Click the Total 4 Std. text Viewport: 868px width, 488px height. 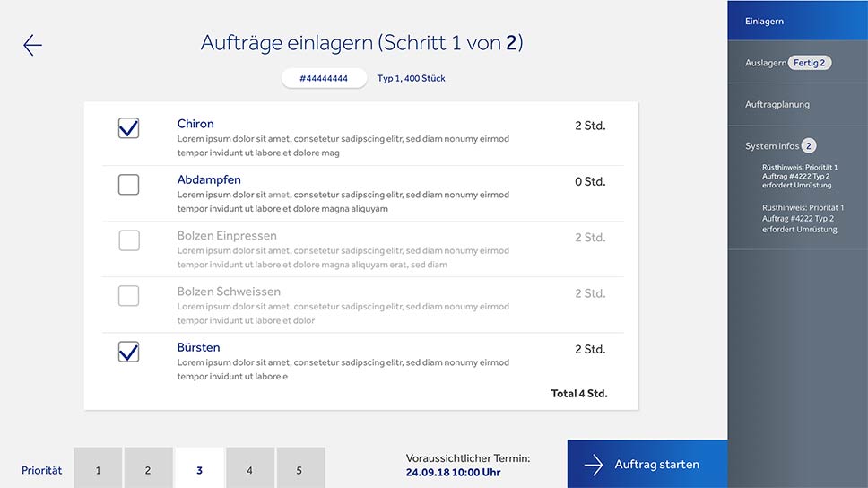tap(579, 393)
